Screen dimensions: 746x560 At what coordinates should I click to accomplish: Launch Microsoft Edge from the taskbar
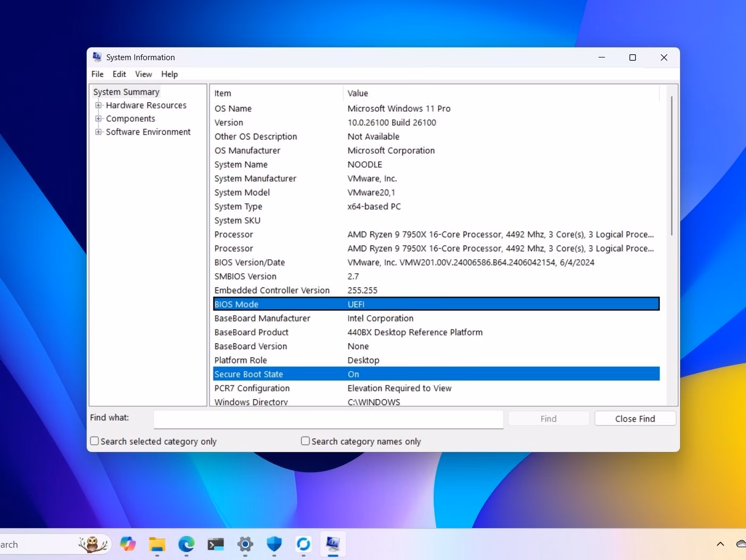(186, 544)
